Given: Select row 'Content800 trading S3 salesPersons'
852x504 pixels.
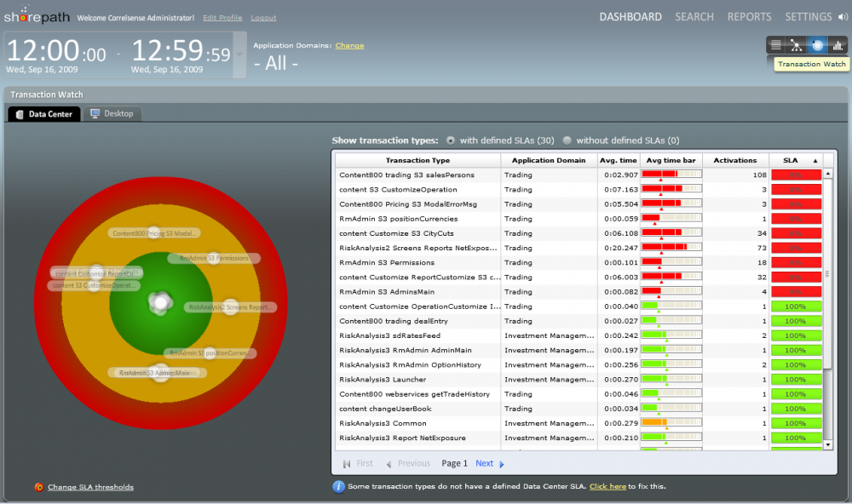Looking at the screenshot, I should pos(579,175).
